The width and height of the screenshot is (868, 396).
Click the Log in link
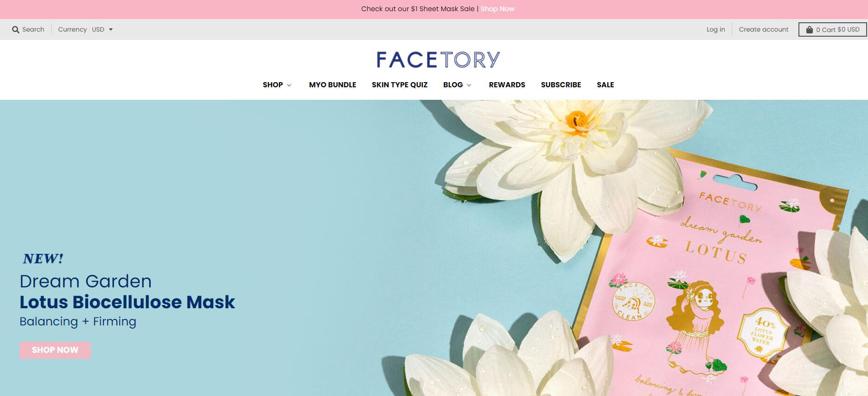715,29
